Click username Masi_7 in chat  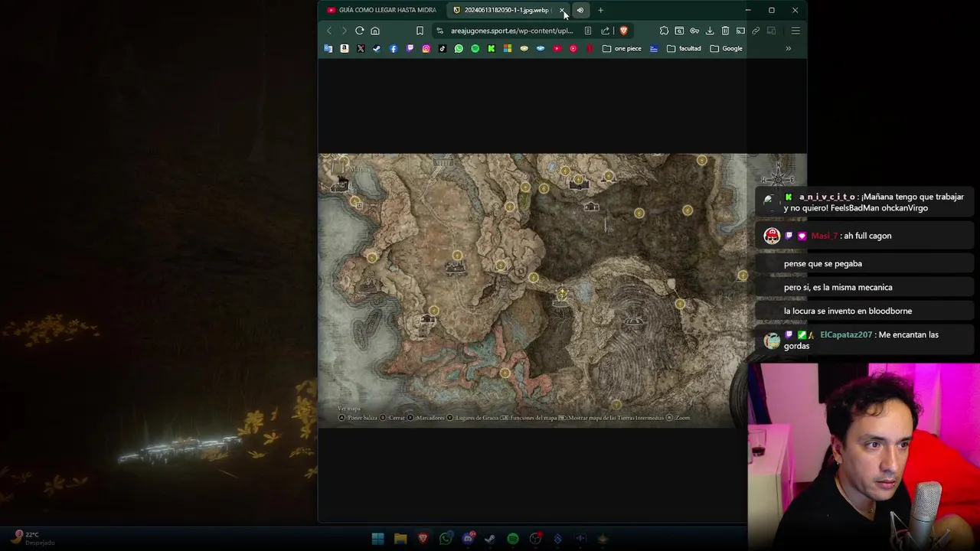point(824,236)
